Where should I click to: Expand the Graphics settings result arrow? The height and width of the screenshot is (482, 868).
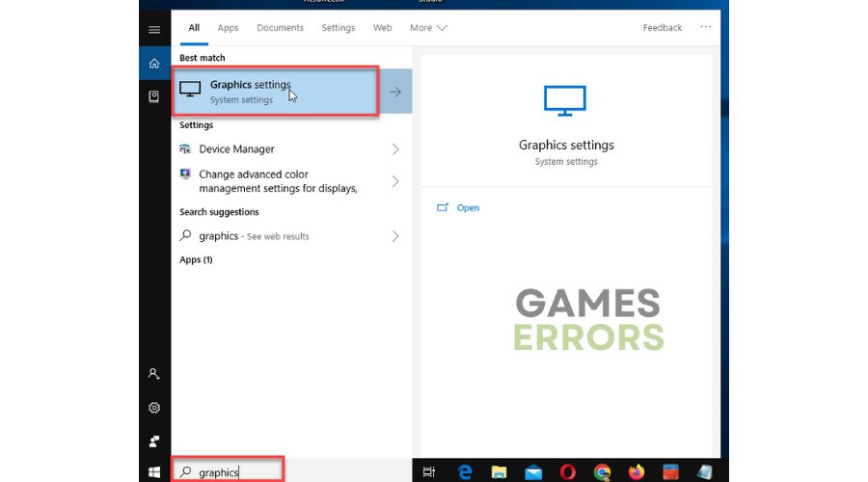[x=395, y=92]
